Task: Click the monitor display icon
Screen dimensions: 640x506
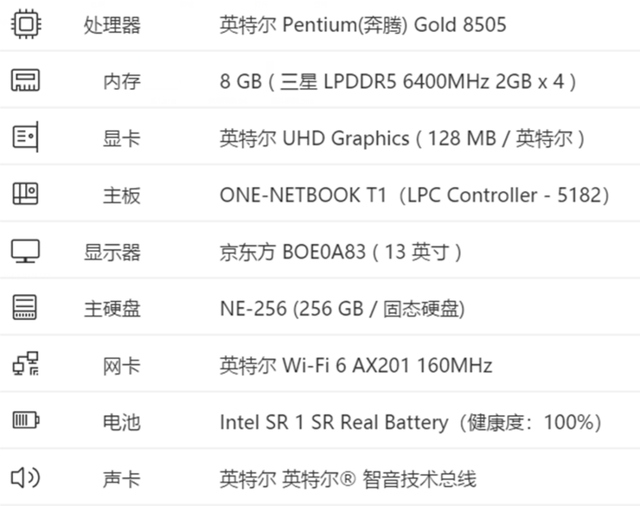Action: [x=25, y=251]
